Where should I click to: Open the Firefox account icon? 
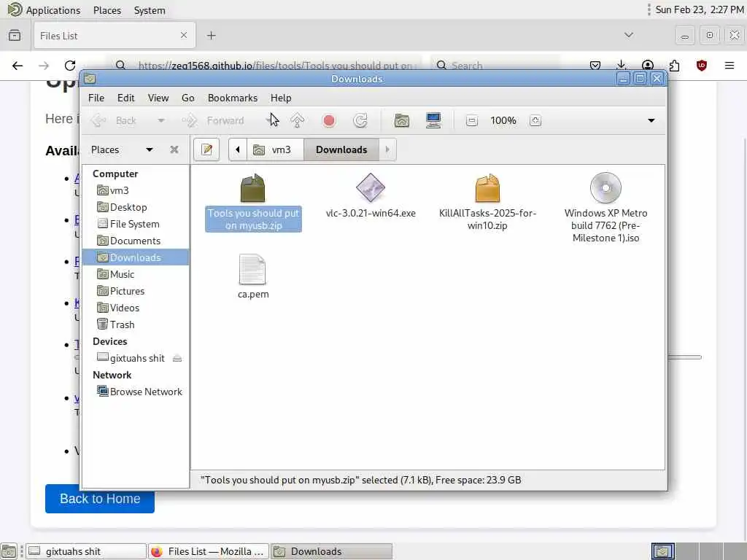pyautogui.click(x=648, y=66)
